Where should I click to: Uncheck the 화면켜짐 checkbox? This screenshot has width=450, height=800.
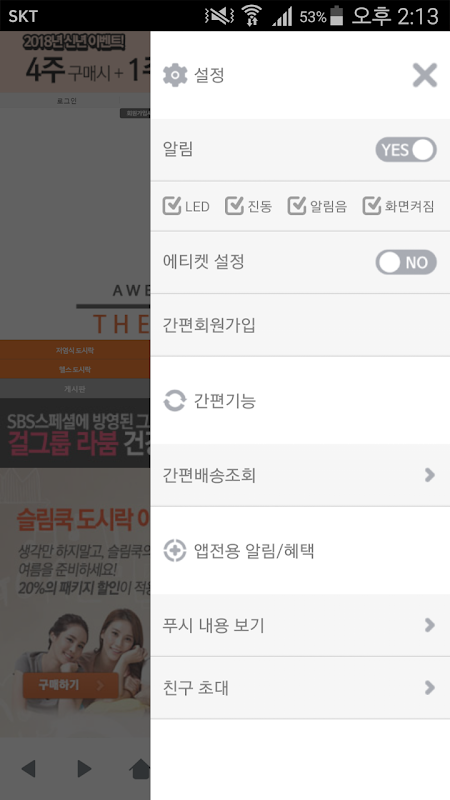[372, 206]
